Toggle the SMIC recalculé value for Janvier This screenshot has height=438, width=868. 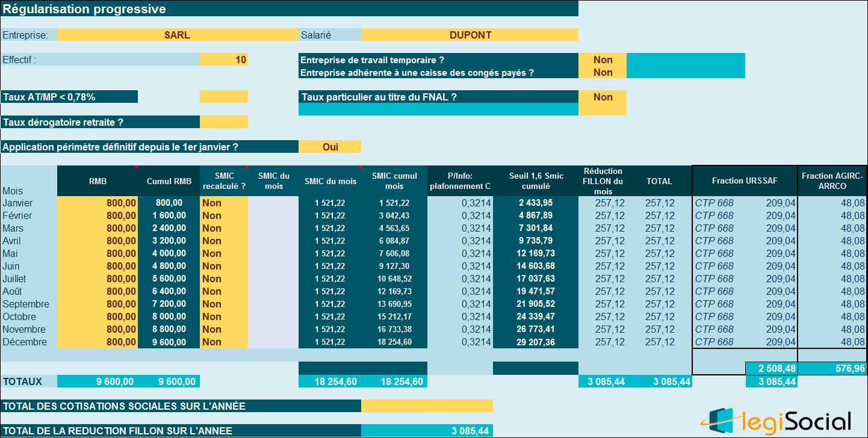coord(223,203)
